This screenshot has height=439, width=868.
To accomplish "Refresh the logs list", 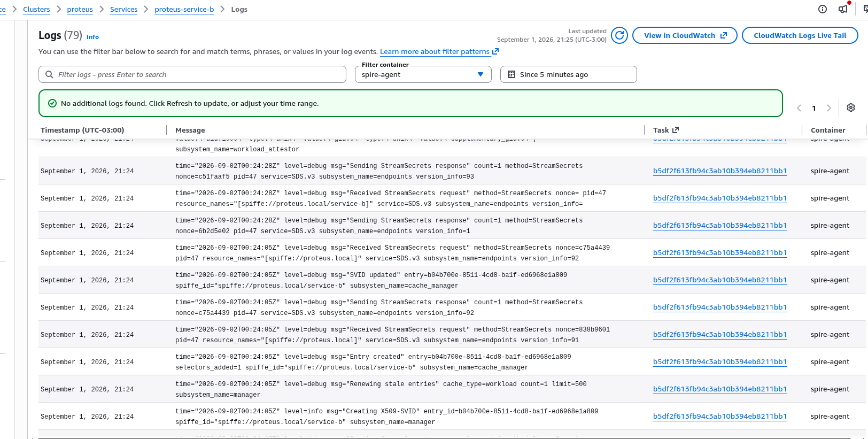I will tap(619, 35).
